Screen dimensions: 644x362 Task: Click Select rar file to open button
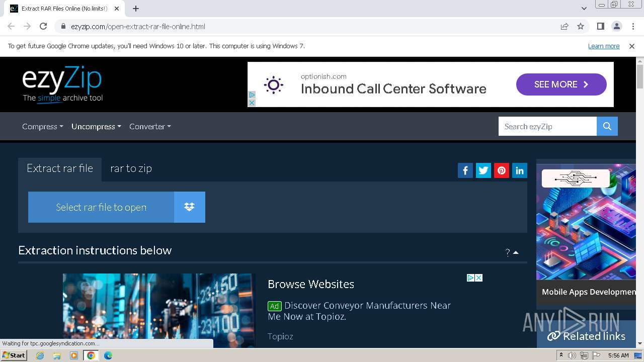[101, 207]
